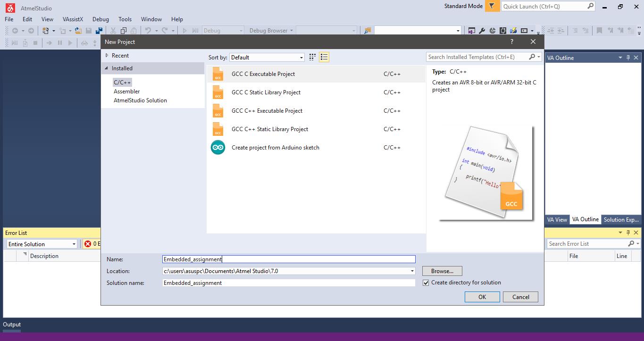Screen dimensions: 644x341
Task: Click the Atmel Studio ladybug logo icon
Action: [9, 8]
